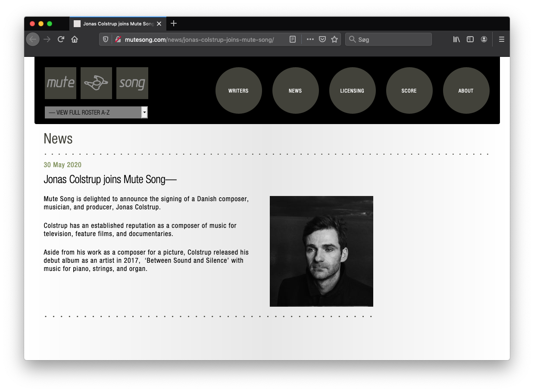Minimize the window with yellow button

click(41, 24)
